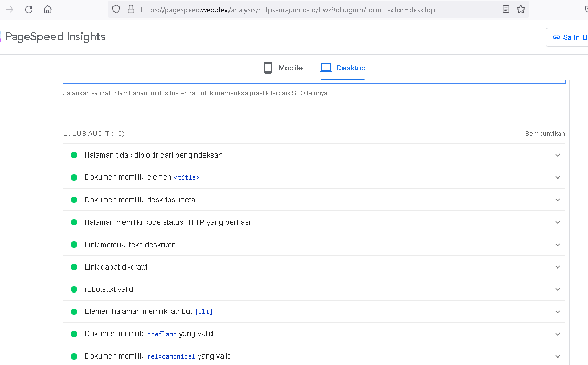
Task: Click the shield tracking protection icon
Action: point(117,10)
